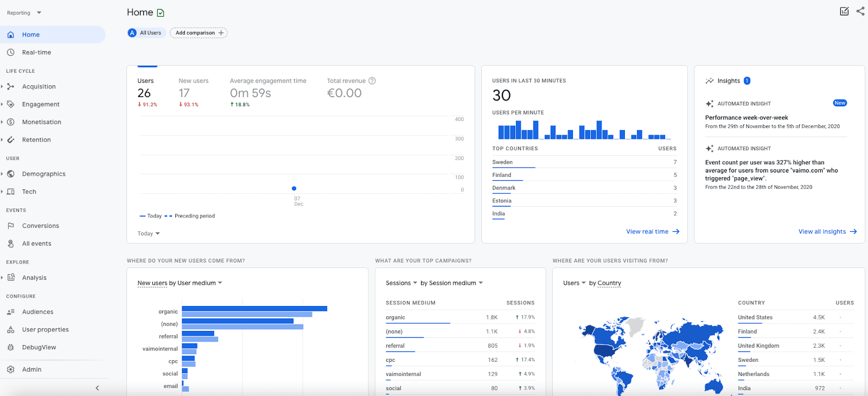Open the Reporting dropdown
The height and width of the screenshot is (396, 868).
click(24, 13)
